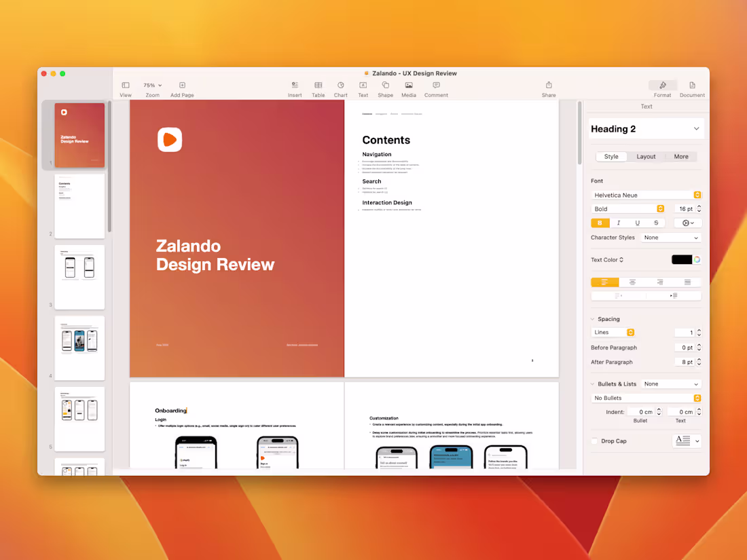This screenshot has height=560, width=747.
Task: Open the Insert menu icon
Action: (295, 87)
